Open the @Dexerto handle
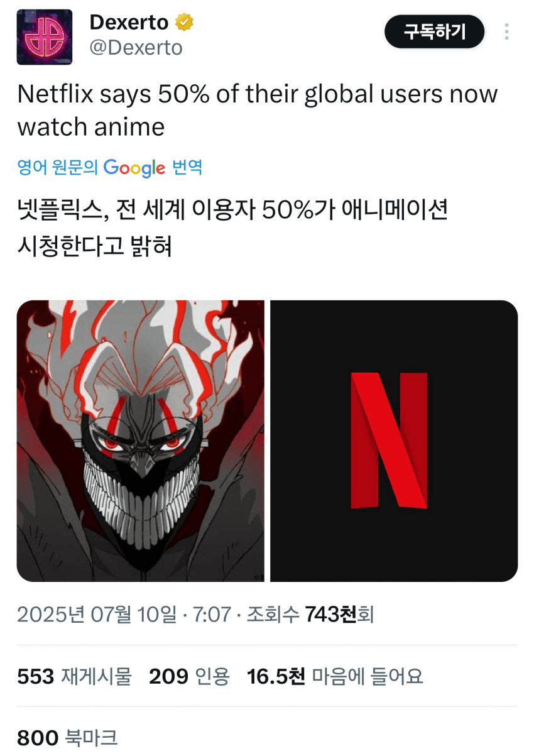The image size is (534, 756). tap(136, 48)
